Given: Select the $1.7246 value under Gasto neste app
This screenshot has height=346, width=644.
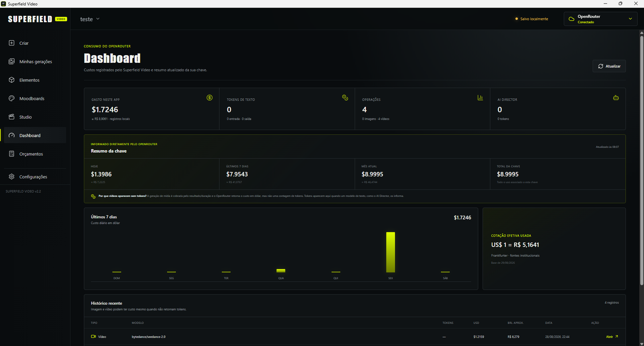Looking at the screenshot, I should [x=105, y=110].
